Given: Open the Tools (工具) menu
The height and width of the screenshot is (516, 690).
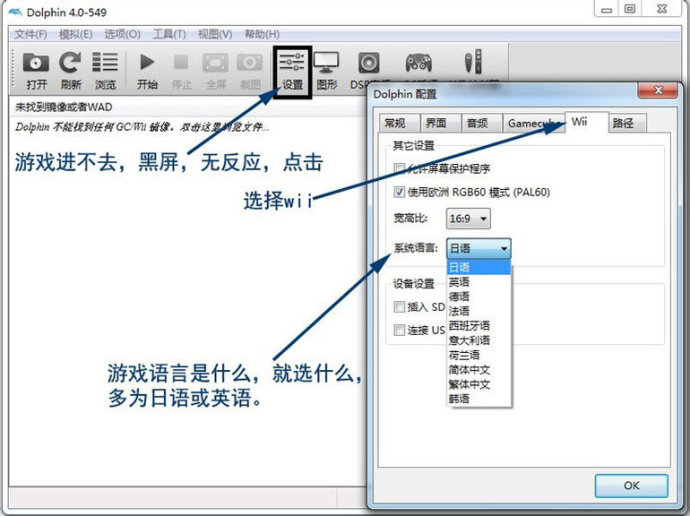Looking at the screenshot, I should click(x=169, y=34).
